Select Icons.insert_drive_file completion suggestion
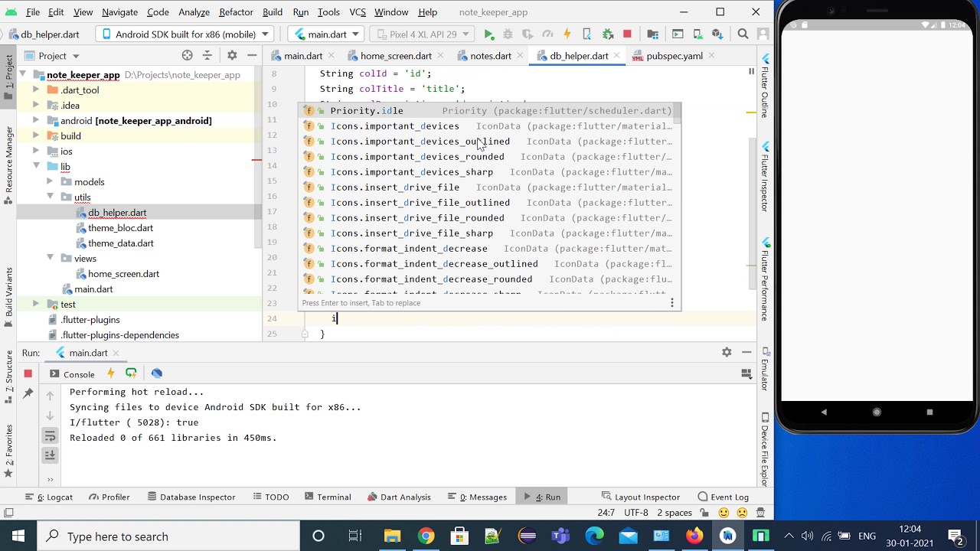The height and width of the screenshot is (551, 980). coord(488,187)
